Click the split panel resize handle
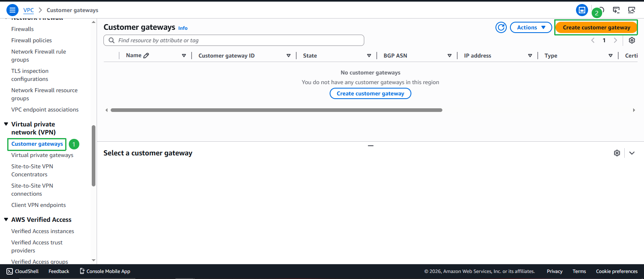The image size is (644, 279). point(371,145)
